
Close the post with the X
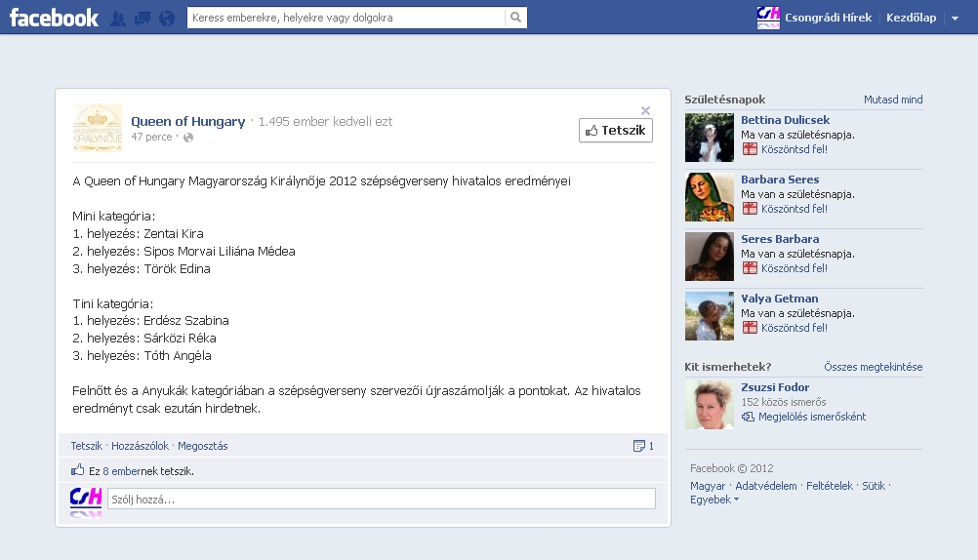[645, 110]
